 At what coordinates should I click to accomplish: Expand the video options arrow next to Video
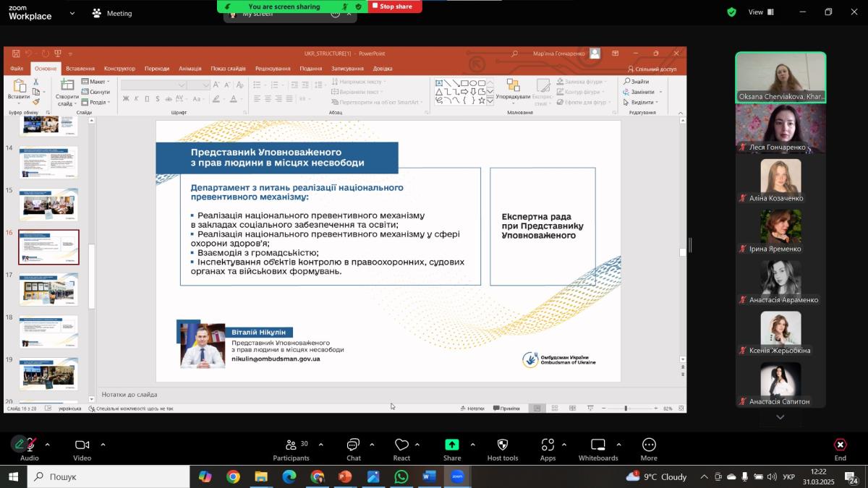[x=103, y=445]
